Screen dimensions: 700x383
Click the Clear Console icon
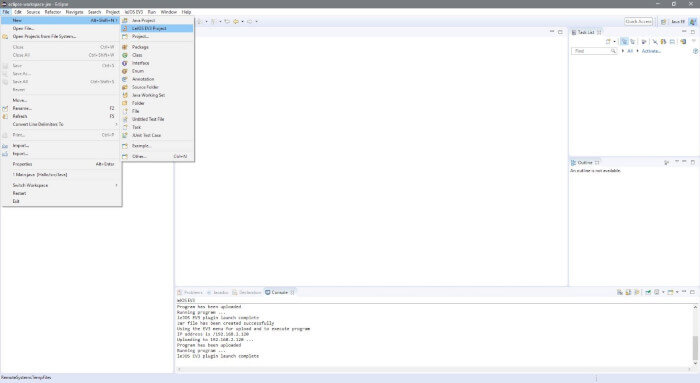pos(620,292)
